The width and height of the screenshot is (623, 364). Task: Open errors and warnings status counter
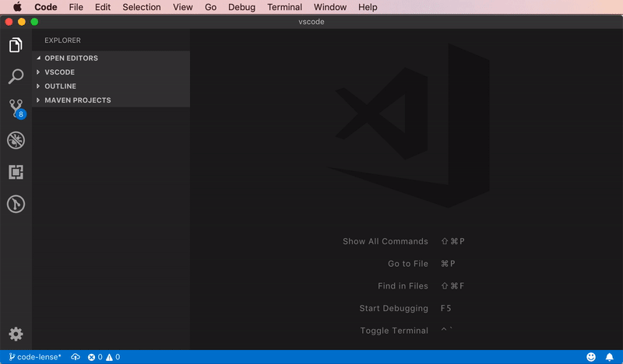click(104, 357)
